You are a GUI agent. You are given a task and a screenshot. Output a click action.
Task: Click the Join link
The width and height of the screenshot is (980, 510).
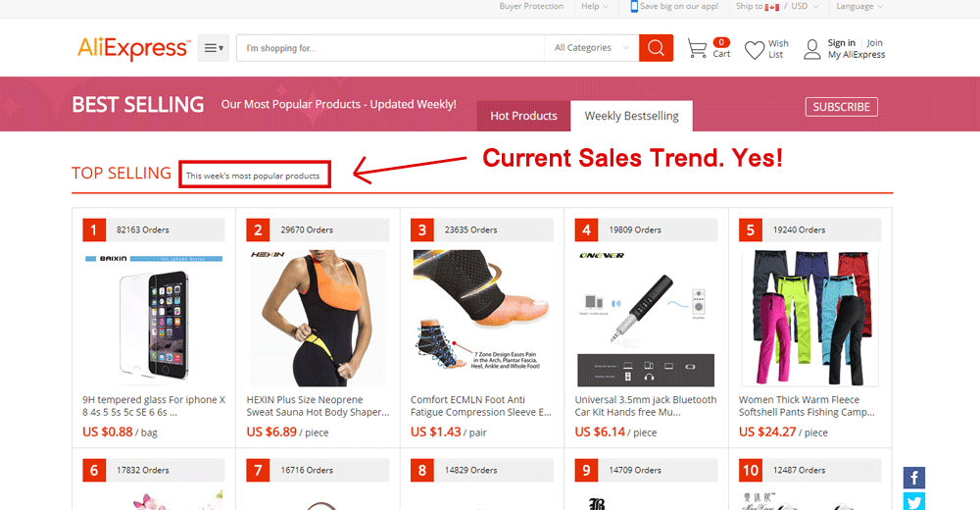[x=874, y=42]
